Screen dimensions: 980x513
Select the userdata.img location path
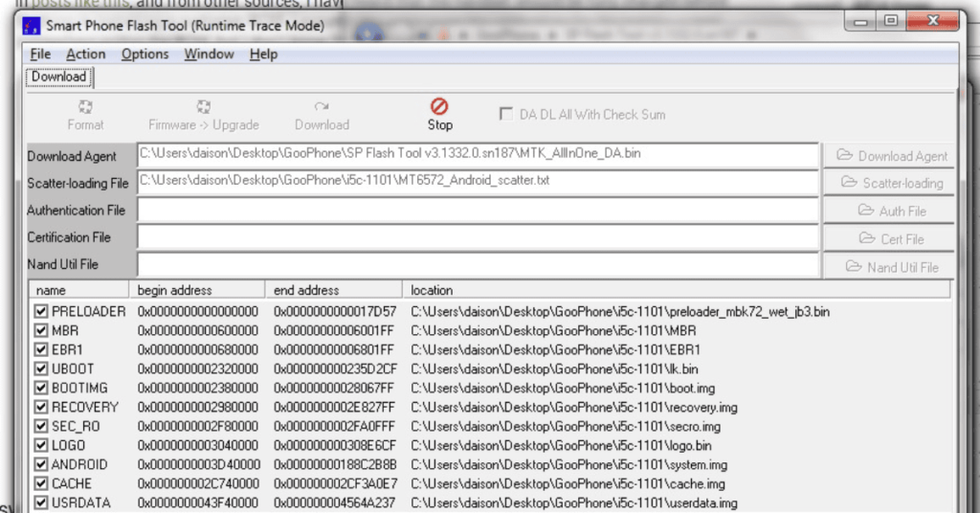pos(574,503)
